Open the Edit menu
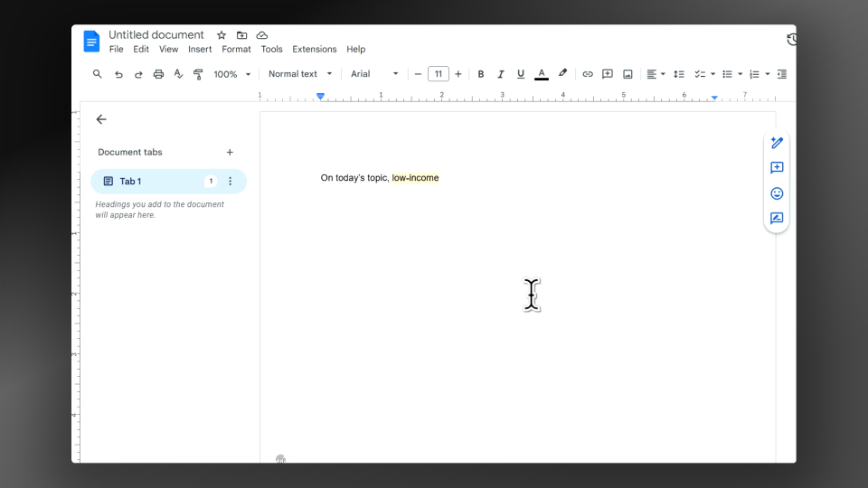The height and width of the screenshot is (488, 868). pos(141,49)
